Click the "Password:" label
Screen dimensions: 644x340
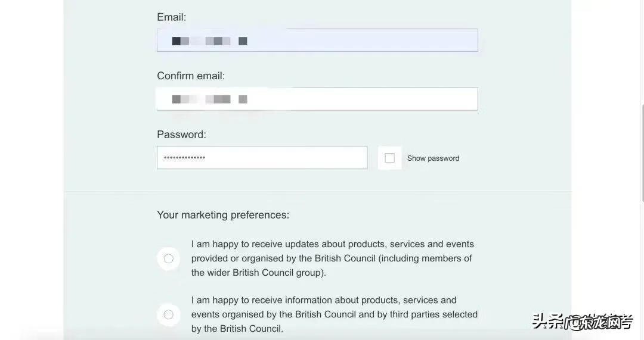pos(181,135)
